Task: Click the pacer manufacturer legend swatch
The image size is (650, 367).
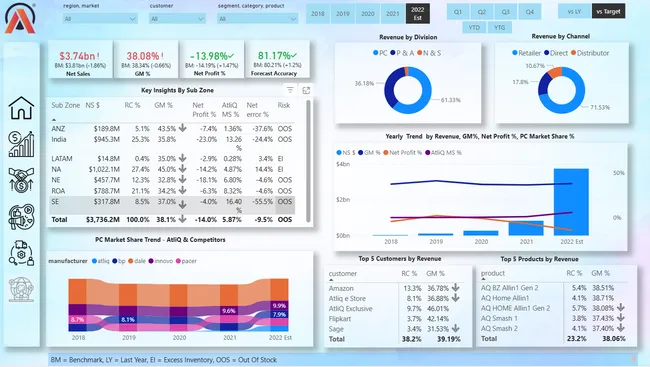Action: (x=178, y=261)
